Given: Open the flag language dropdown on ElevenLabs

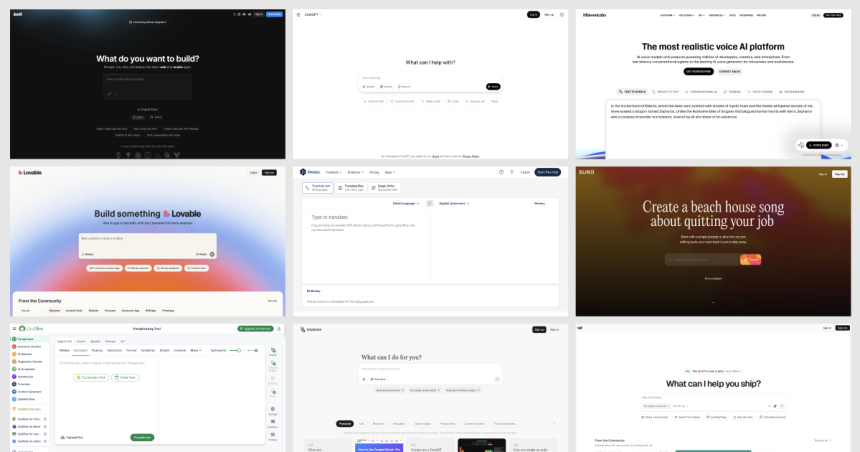Looking at the screenshot, I should point(839,145).
